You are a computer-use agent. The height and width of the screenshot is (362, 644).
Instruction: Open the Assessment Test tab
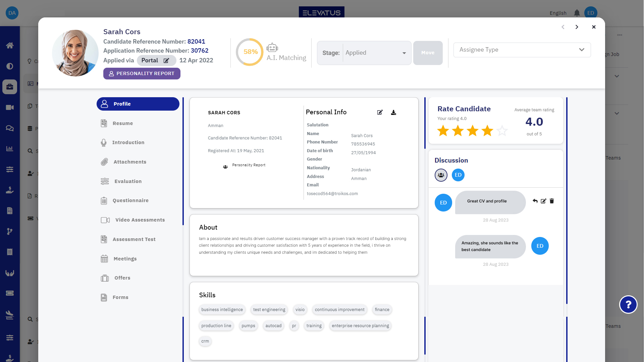click(134, 239)
